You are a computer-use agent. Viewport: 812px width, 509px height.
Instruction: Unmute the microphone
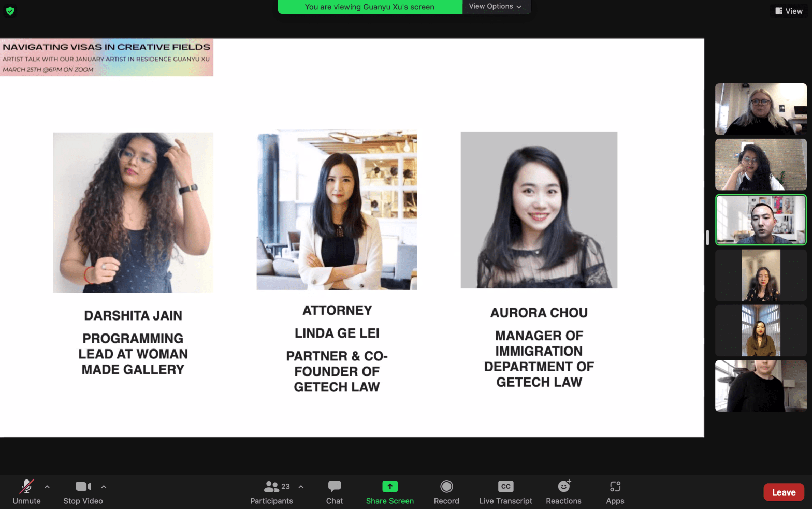[x=26, y=492]
